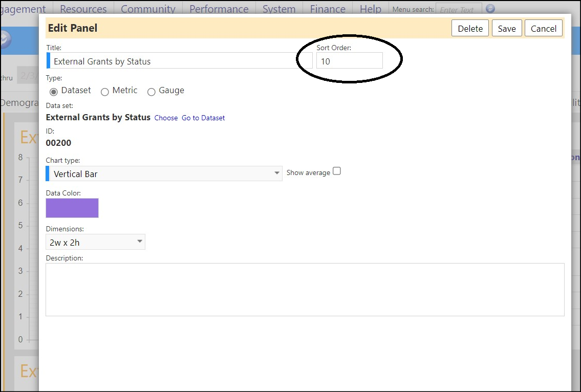Select the Gauge type radio button
The width and height of the screenshot is (581, 392).
point(151,92)
